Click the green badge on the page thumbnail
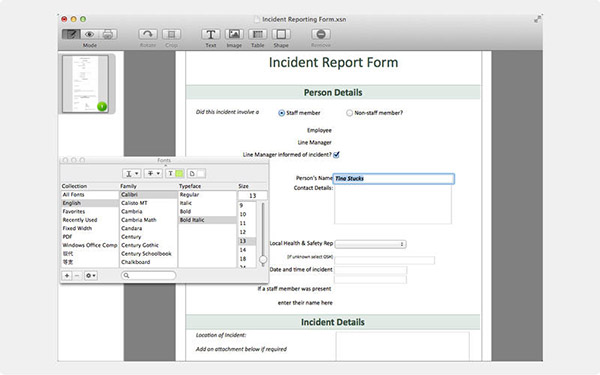This screenshot has width=600, height=375. pos(102,106)
